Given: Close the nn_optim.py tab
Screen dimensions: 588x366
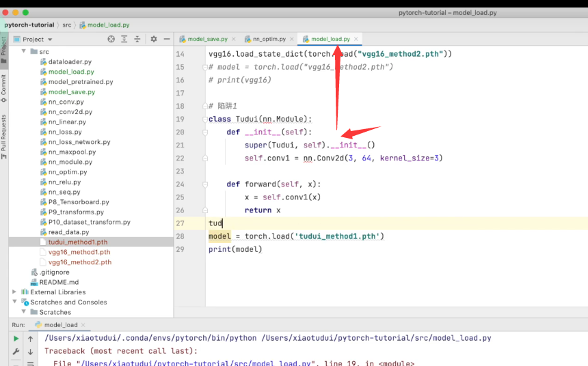Looking at the screenshot, I should [292, 39].
